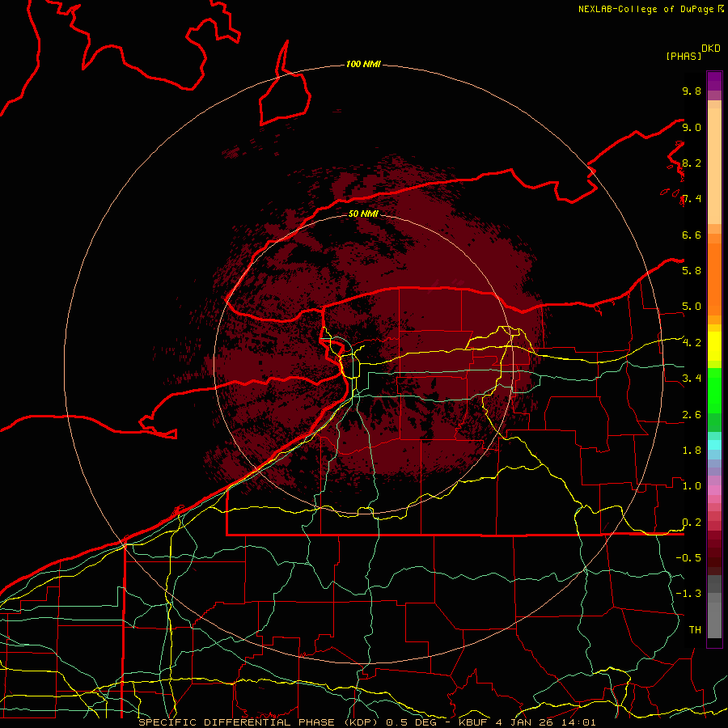Click 'SPECIFIC DIFFERENTIAL PHASE' in the caption
The width and height of the screenshot is (728, 728).
click(236, 722)
